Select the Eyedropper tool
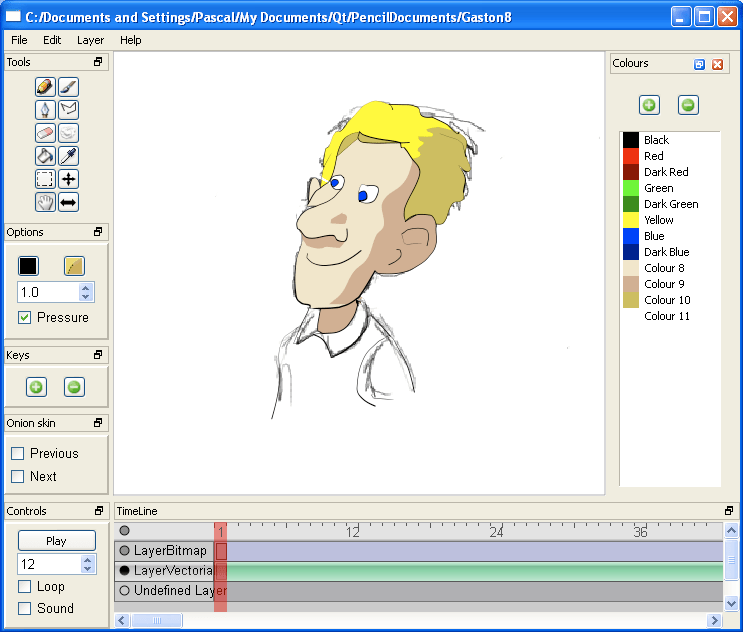The image size is (743, 632). click(x=68, y=156)
